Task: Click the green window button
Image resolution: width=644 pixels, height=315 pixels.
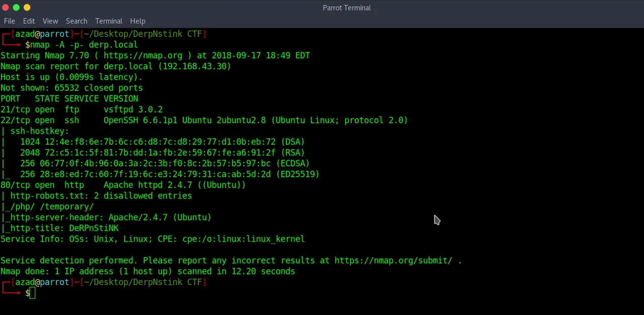Action: click(x=16, y=8)
